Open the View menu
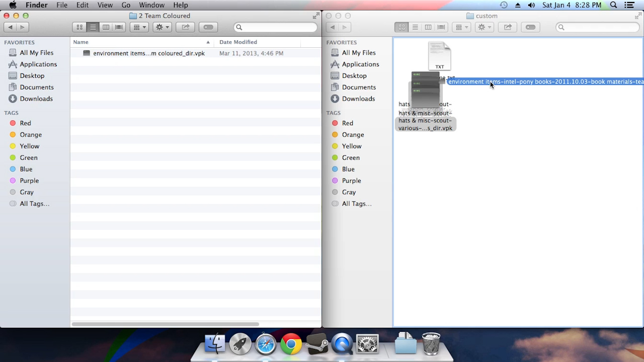 pyautogui.click(x=105, y=5)
